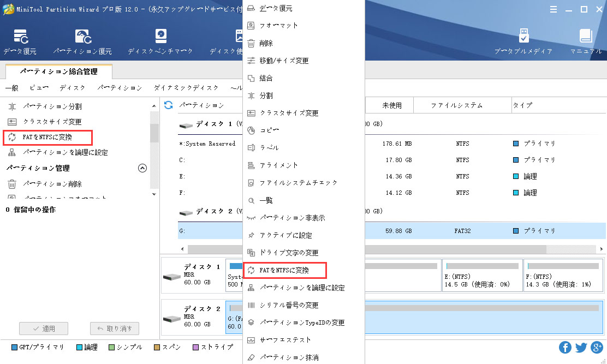
Task: Select FATをNTFSに変換 in context menu
Action: (x=284, y=270)
